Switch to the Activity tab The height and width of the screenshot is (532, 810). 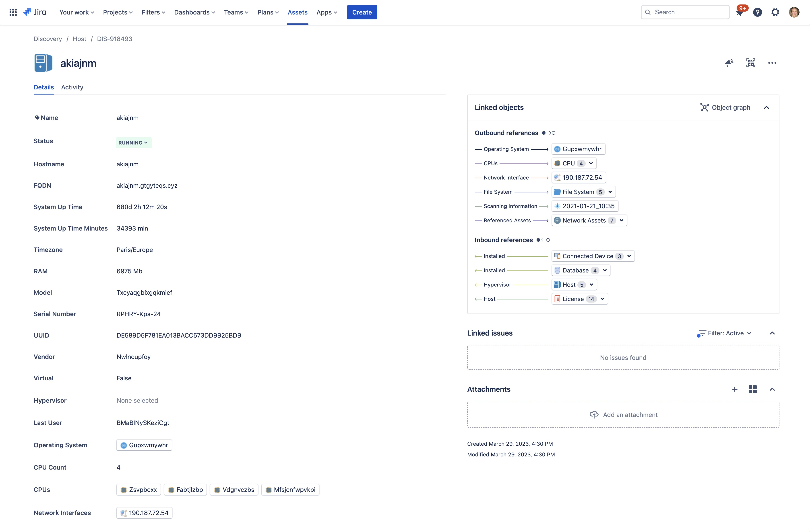pyautogui.click(x=72, y=87)
